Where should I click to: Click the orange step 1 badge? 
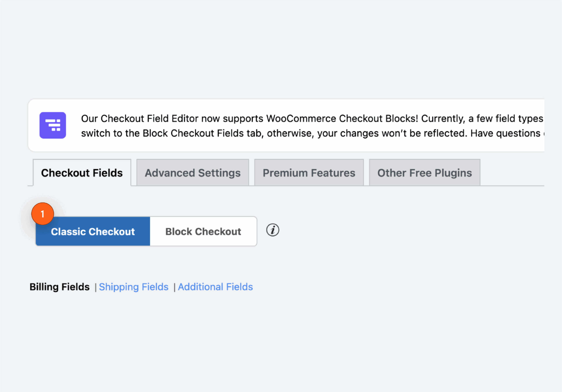[x=43, y=213]
